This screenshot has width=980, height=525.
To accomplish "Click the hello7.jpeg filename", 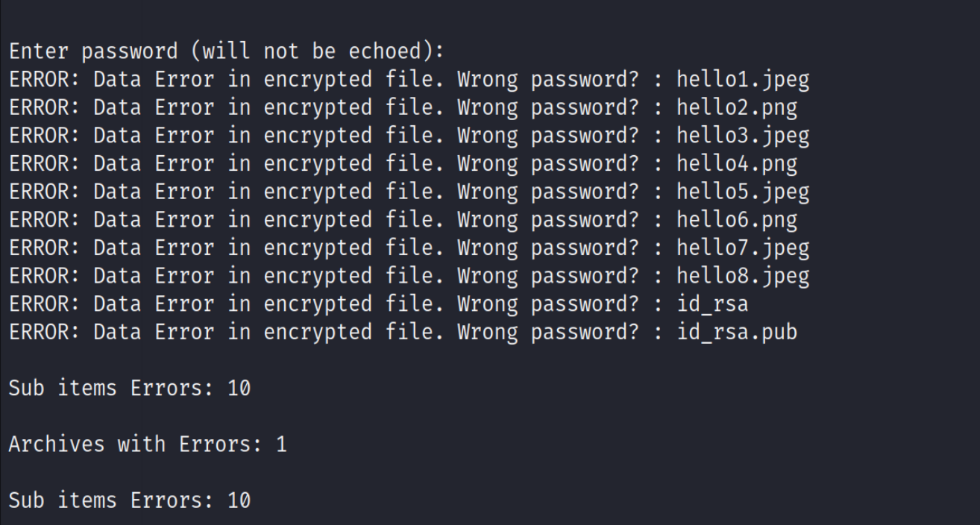I will (x=742, y=248).
